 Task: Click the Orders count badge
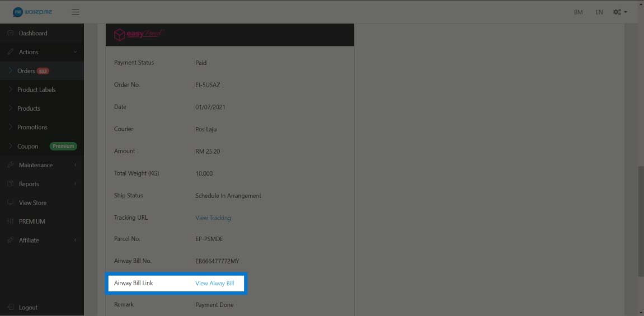click(43, 71)
